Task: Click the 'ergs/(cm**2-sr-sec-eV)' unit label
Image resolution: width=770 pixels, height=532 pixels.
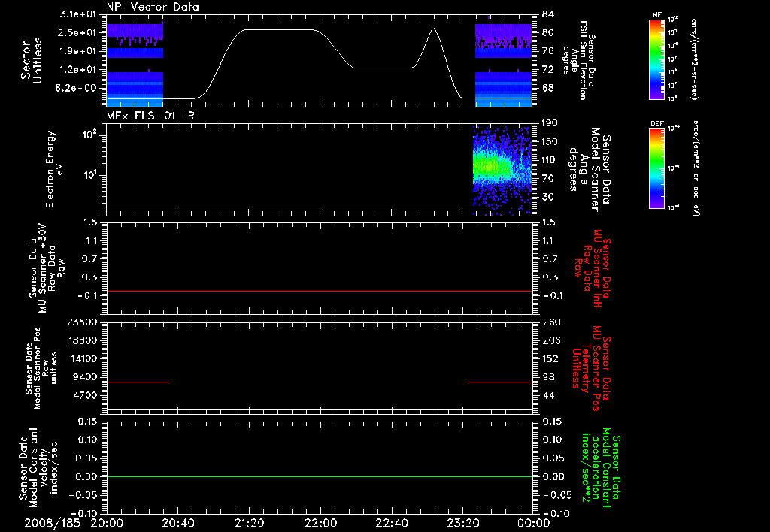Action: (695, 168)
